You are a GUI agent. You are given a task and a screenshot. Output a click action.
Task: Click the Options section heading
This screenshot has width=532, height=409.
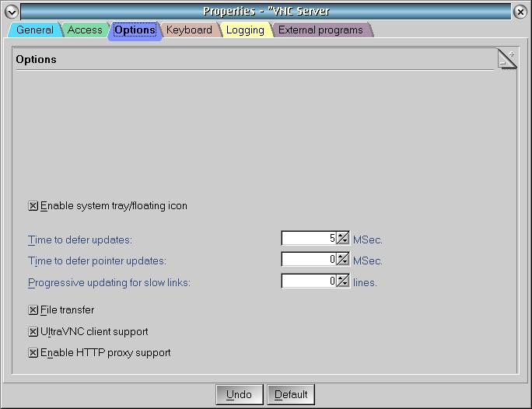[37, 59]
